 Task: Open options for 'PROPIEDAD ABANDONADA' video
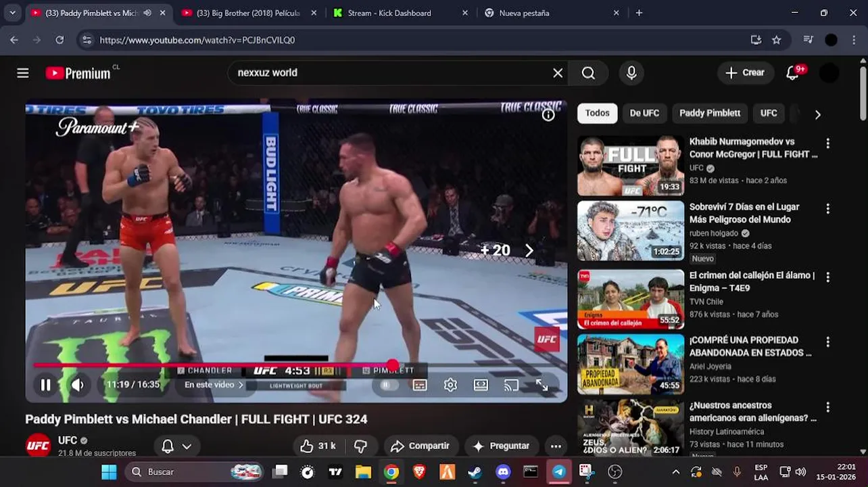[827, 342]
